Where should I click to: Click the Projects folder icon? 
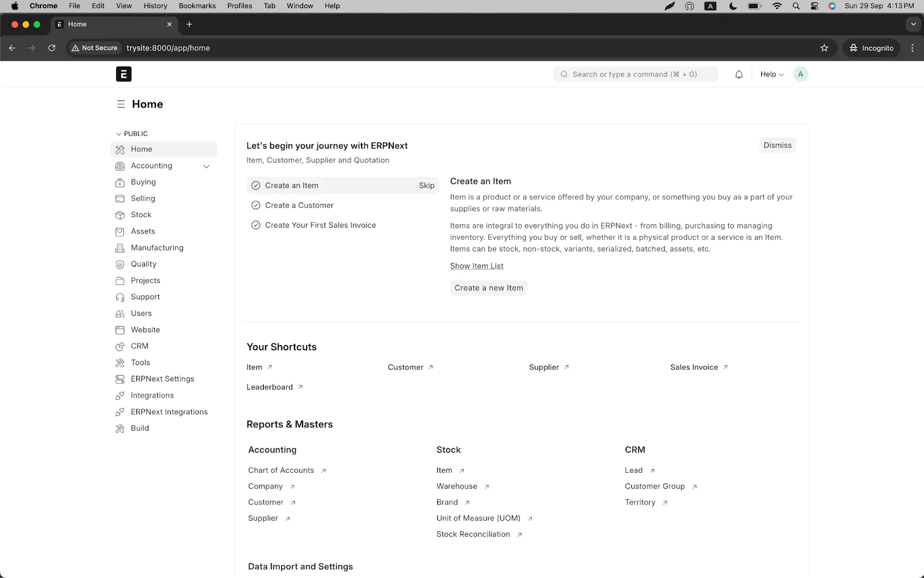tap(120, 281)
